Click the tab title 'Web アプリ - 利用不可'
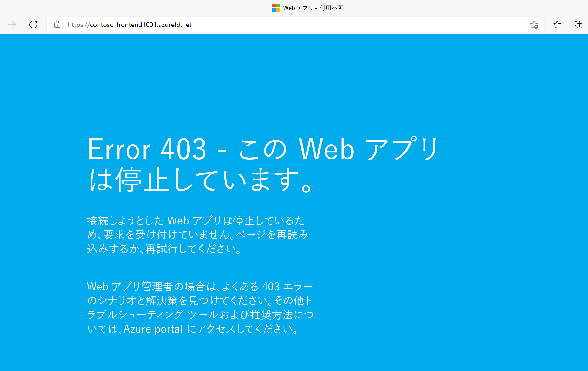588x371 pixels. point(313,8)
